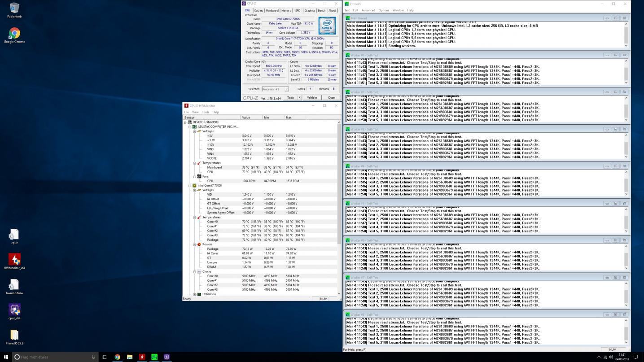Collapse the ASUSTeK Temperatures group
The height and width of the screenshot is (362, 644).
195,163
